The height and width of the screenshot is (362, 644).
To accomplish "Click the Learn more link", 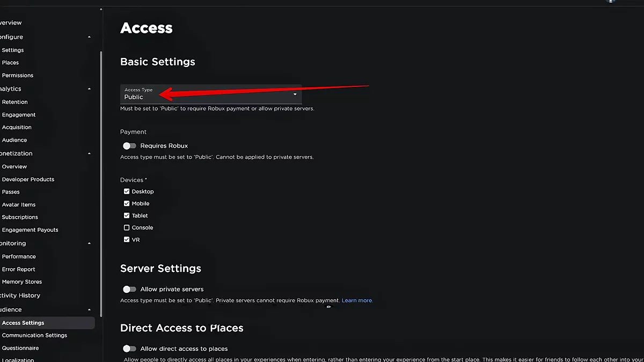I will point(357,300).
